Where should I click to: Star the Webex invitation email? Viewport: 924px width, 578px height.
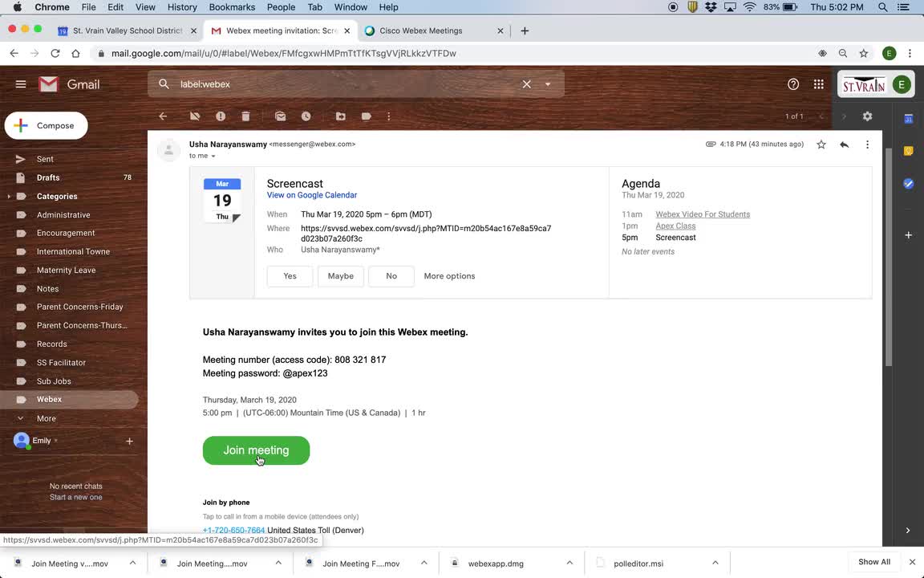821,144
